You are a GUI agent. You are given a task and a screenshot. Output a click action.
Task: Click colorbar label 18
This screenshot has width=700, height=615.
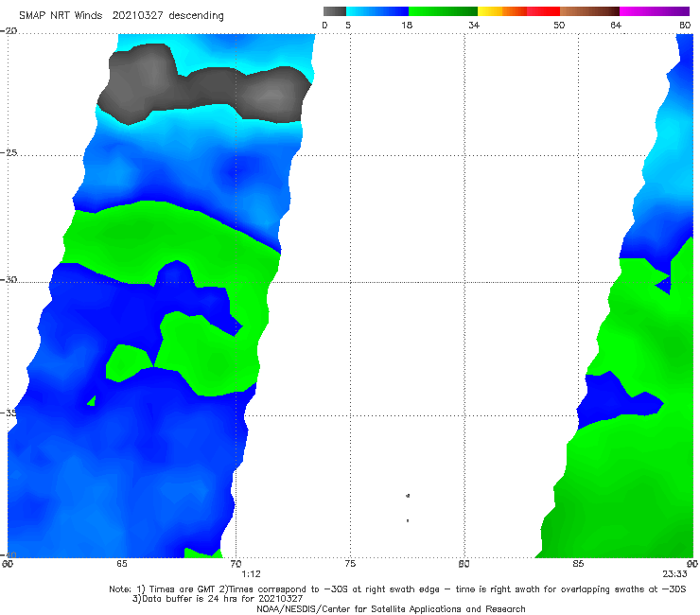[x=407, y=26]
